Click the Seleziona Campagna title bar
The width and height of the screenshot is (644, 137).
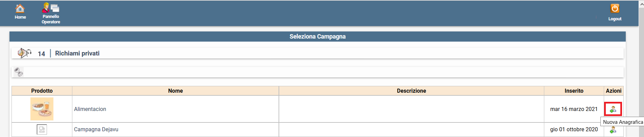(x=317, y=37)
